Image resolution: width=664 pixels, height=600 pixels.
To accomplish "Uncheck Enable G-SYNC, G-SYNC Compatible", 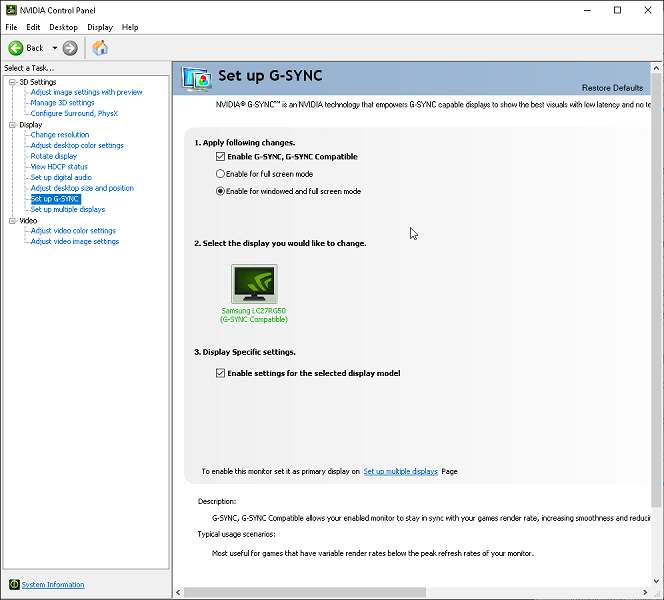I will tap(220, 157).
